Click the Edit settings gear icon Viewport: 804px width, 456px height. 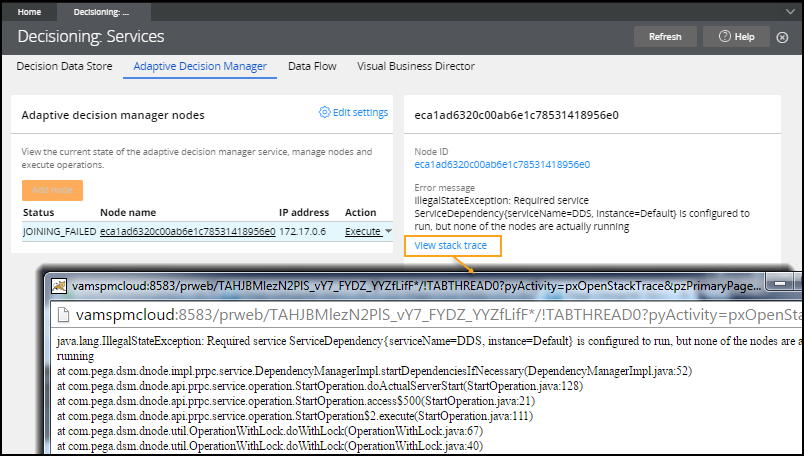pyautogui.click(x=324, y=112)
